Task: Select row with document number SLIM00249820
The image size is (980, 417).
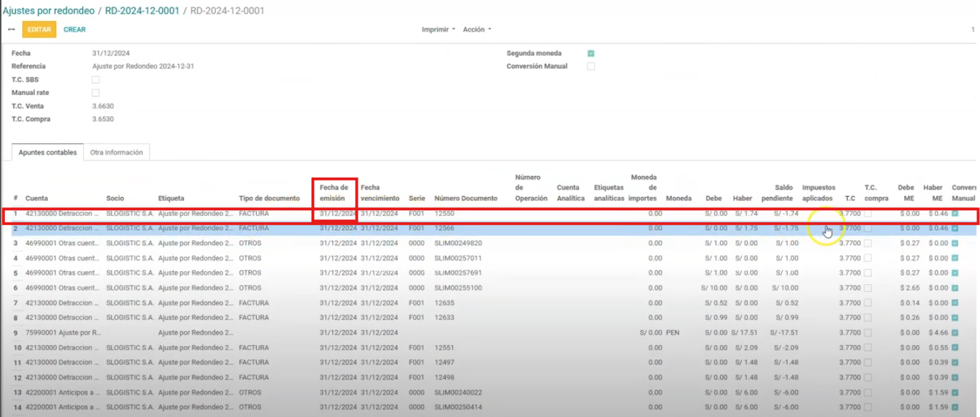Action: (462, 244)
